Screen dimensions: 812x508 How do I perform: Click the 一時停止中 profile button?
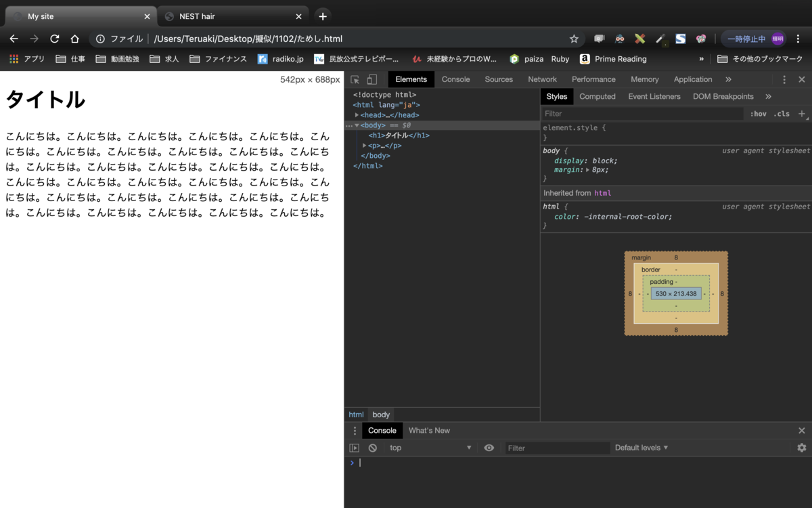(754, 39)
